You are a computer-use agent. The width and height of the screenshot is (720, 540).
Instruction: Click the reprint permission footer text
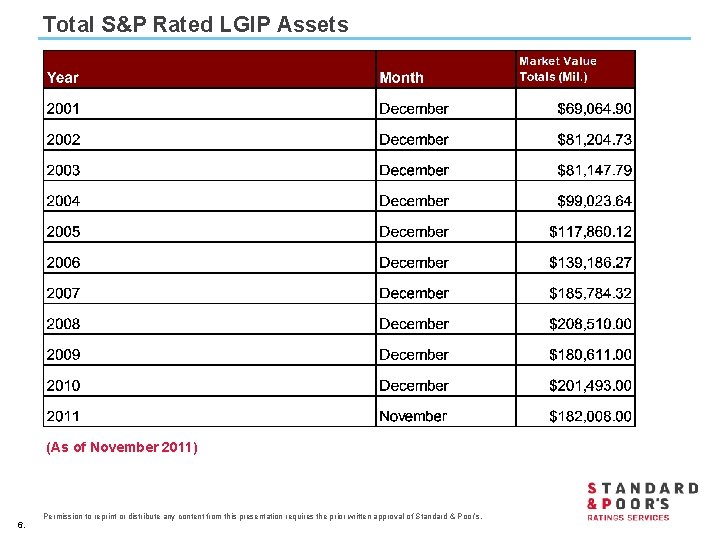pyautogui.click(x=263, y=517)
